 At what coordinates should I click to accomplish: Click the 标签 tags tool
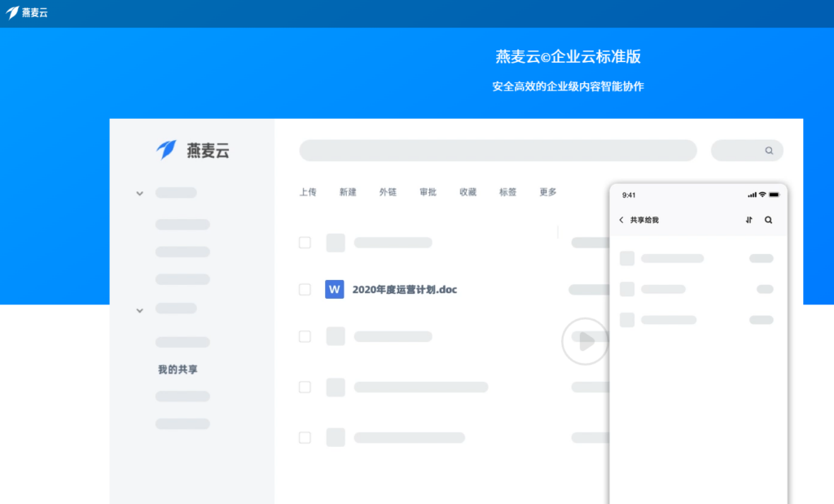coord(507,192)
